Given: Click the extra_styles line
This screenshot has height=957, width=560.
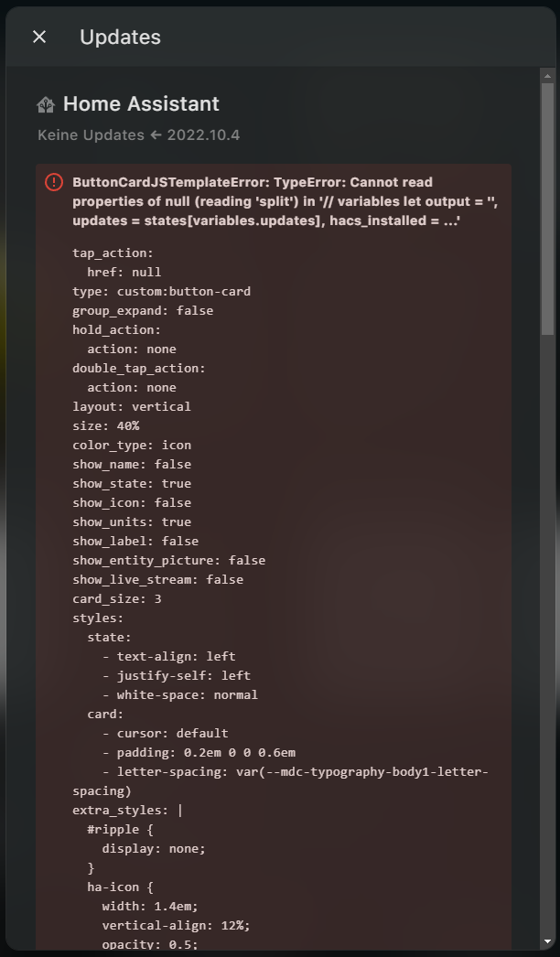Looking at the screenshot, I should pyautogui.click(x=127, y=810).
